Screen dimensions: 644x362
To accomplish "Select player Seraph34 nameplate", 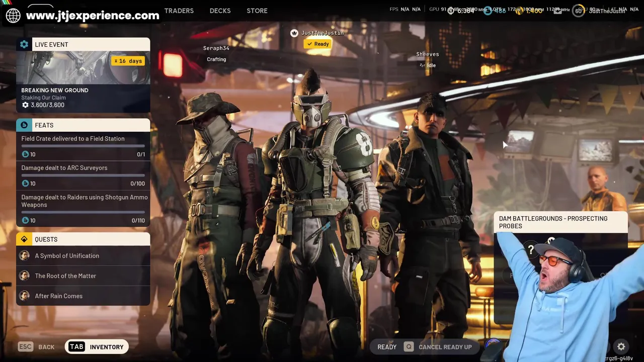I will pos(216,48).
